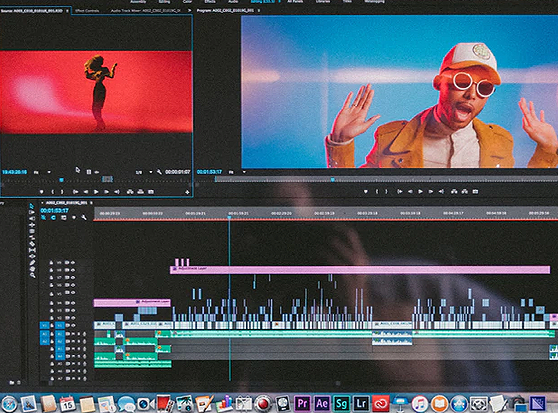This screenshot has height=413, width=558.
Task: Click Extract in the Program monitor
Action: (x=464, y=191)
